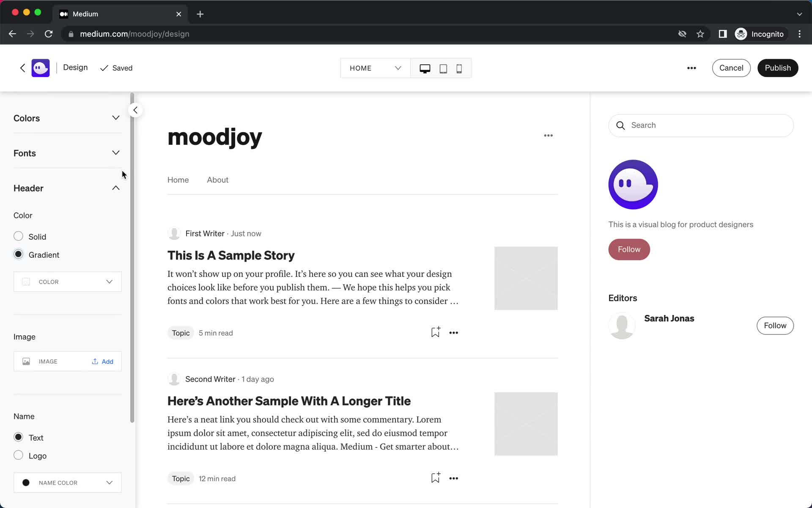Click the Home navigation tab
This screenshot has width=812, height=508.
pyautogui.click(x=178, y=179)
